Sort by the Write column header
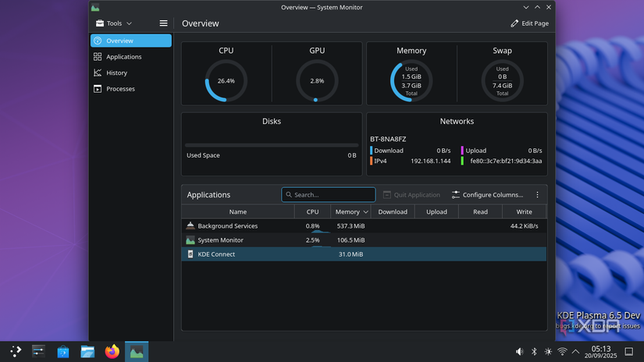This screenshot has height=362, width=644. point(524,211)
